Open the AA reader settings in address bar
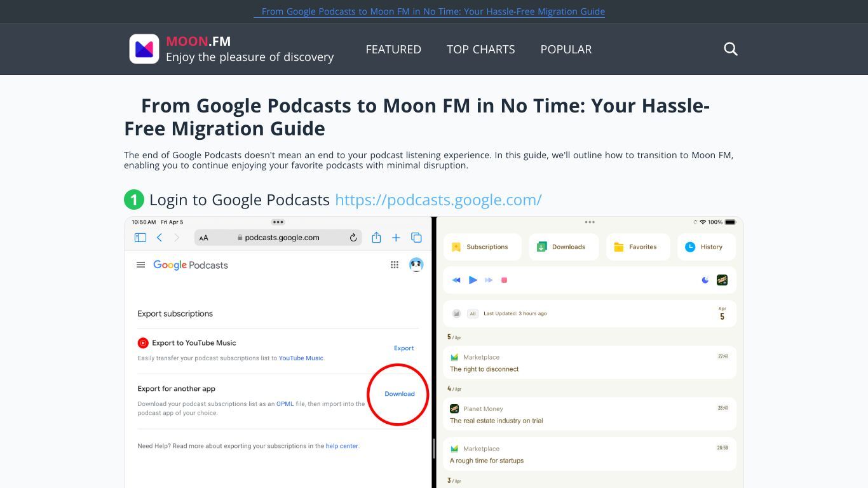 (204, 238)
